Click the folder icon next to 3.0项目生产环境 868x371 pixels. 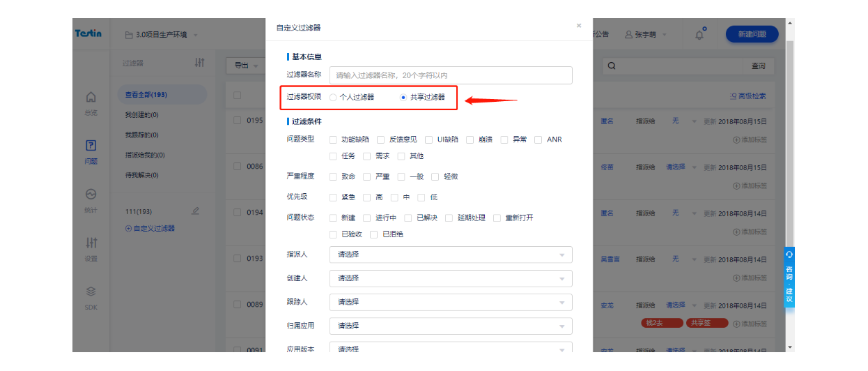(x=129, y=35)
